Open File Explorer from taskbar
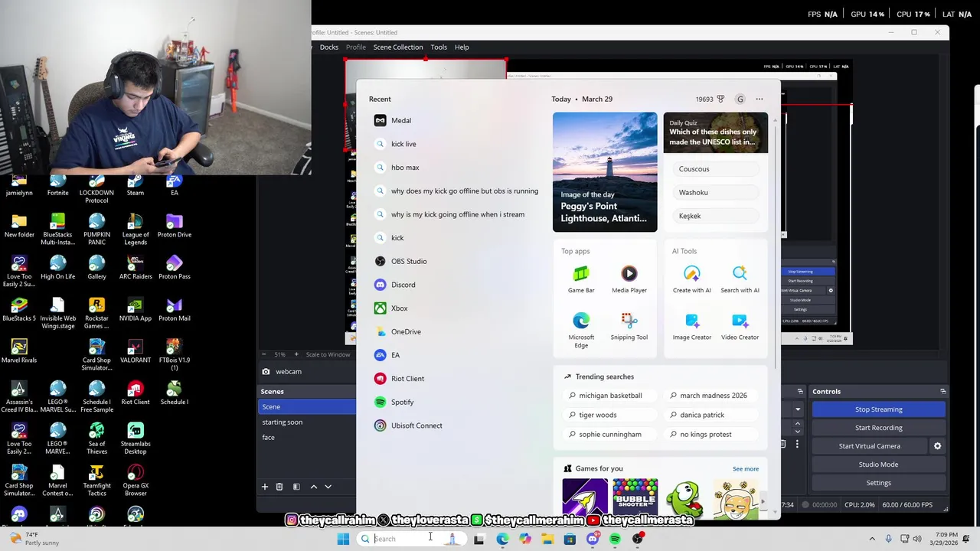980x551 pixels. coord(547,539)
